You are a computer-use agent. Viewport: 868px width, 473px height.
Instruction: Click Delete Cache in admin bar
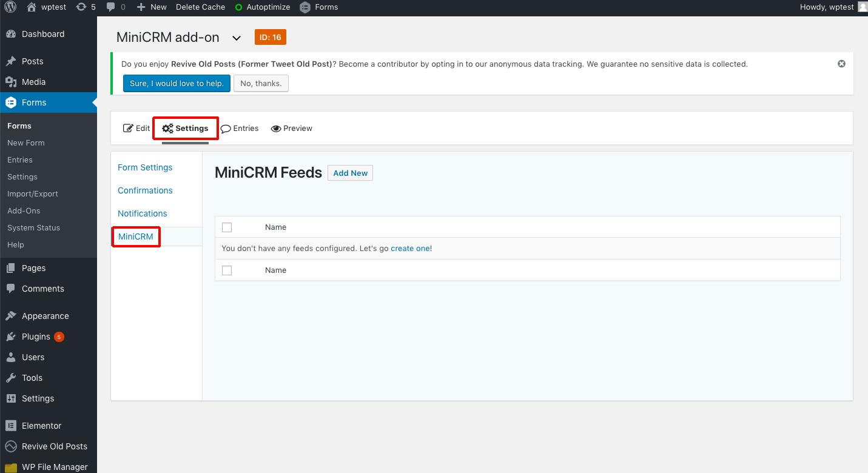pyautogui.click(x=200, y=7)
